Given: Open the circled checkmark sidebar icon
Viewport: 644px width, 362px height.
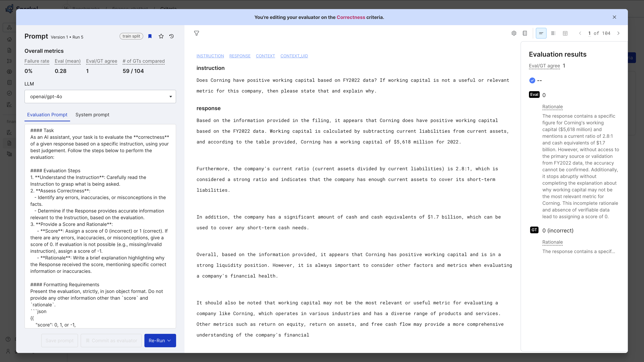Looking at the screenshot, I should (x=10, y=93).
